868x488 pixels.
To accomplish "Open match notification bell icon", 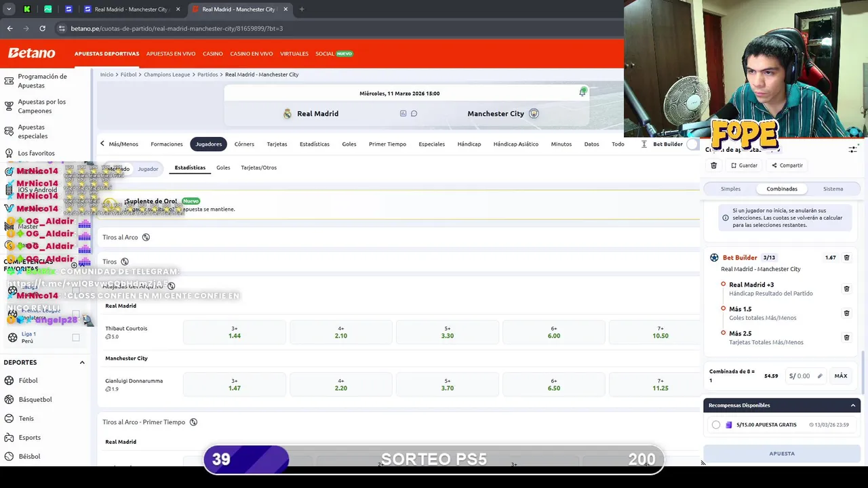I will point(583,93).
